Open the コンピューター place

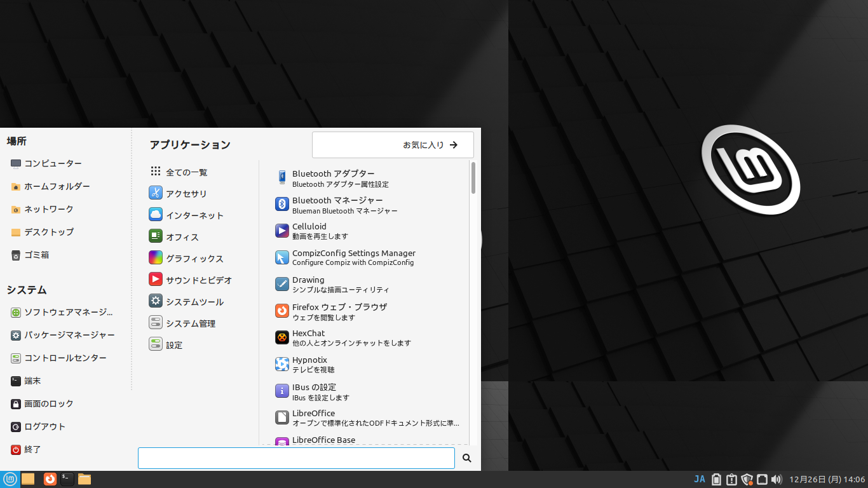pyautogui.click(x=46, y=163)
